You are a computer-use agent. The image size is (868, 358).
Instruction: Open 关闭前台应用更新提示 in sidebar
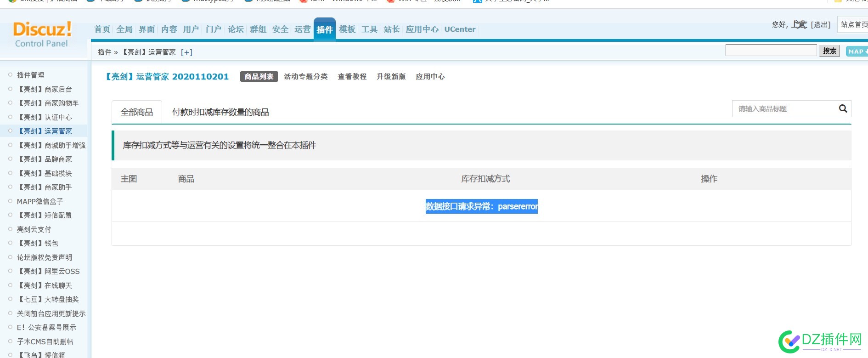click(51, 313)
